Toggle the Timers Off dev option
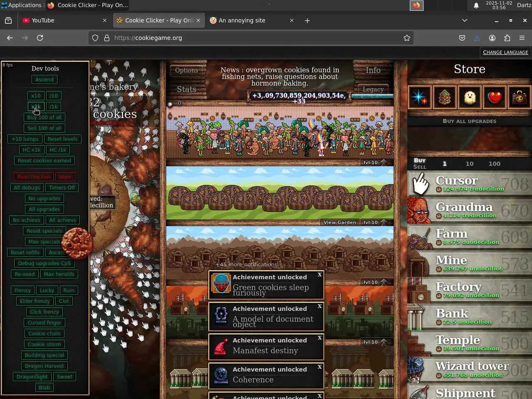532x399 pixels. coord(62,187)
